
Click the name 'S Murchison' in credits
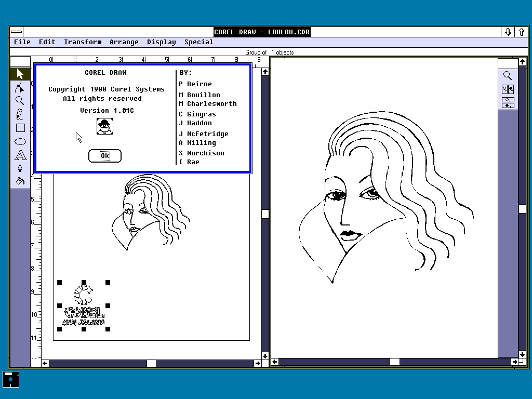point(202,153)
